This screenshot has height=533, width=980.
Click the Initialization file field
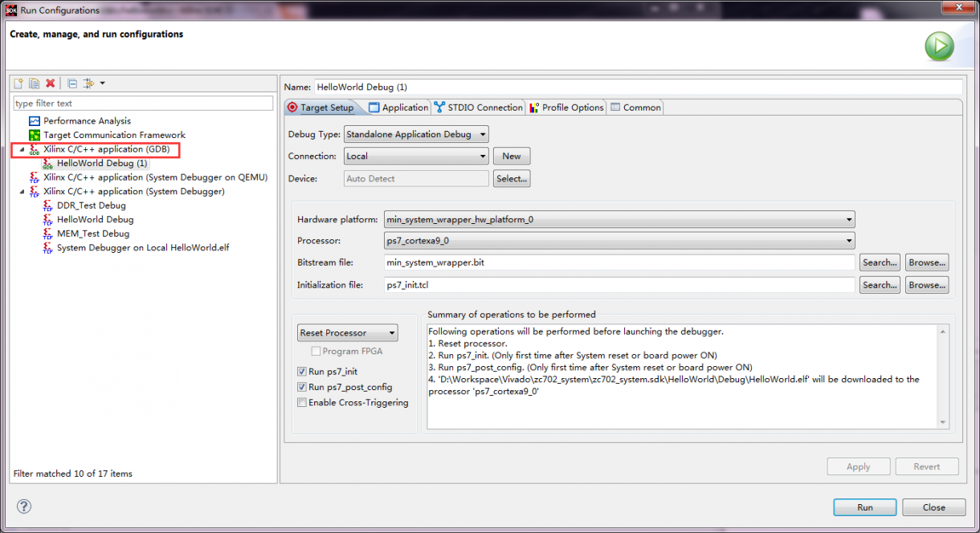(619, 285)
